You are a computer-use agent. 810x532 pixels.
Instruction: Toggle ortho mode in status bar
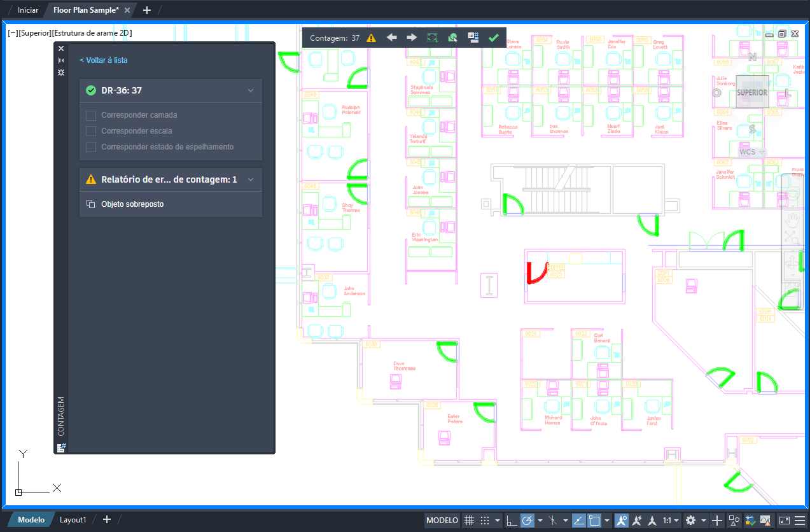pyautogui.click(x=512, y=521)
